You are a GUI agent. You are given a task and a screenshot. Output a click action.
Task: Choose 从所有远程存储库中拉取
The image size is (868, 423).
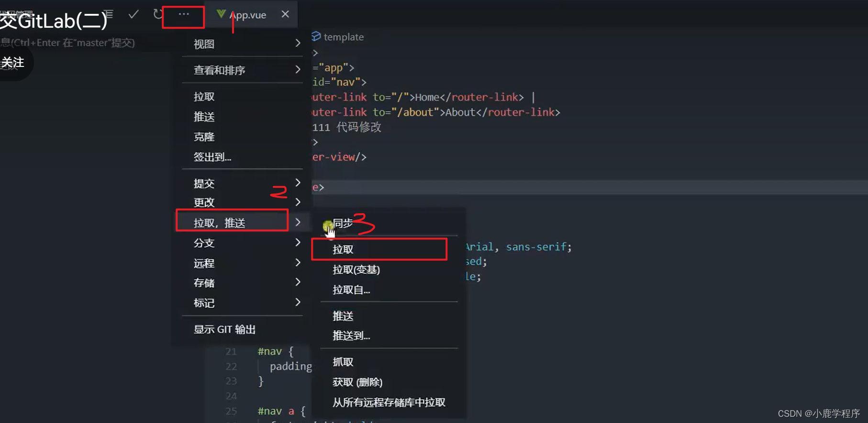click(x=389, y=402)
